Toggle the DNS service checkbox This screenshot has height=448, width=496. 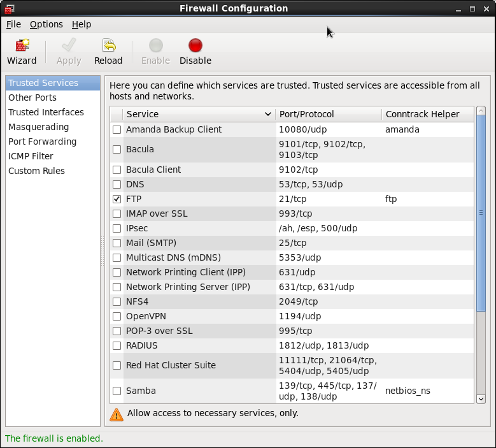(x=117, y=184)
